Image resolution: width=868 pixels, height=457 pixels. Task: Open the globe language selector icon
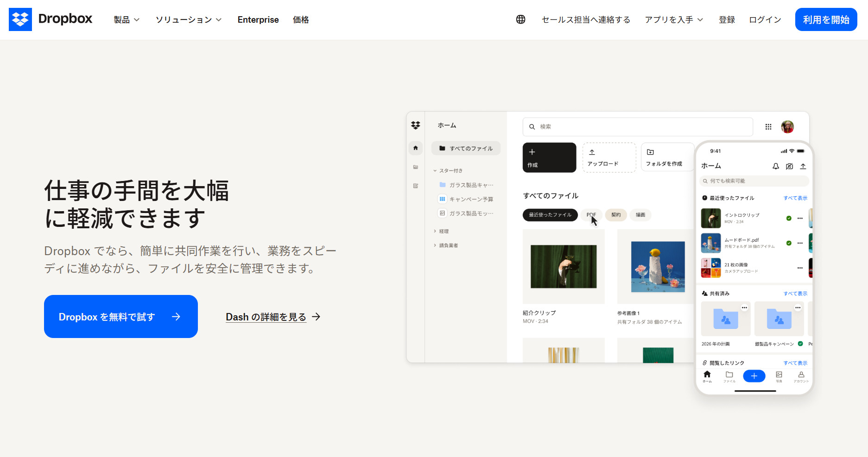[x=520, y=19]
